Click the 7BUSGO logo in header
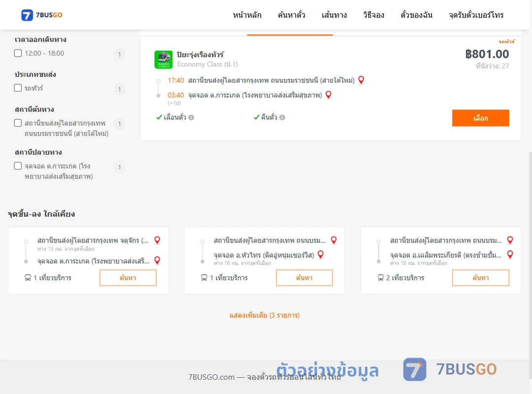This screenshot has width=532, height=394. click(41, 15)
